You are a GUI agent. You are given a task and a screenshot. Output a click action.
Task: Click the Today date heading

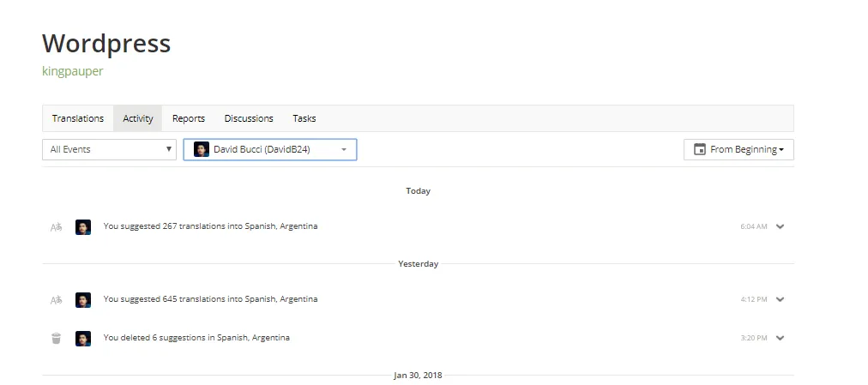[418, 191]
